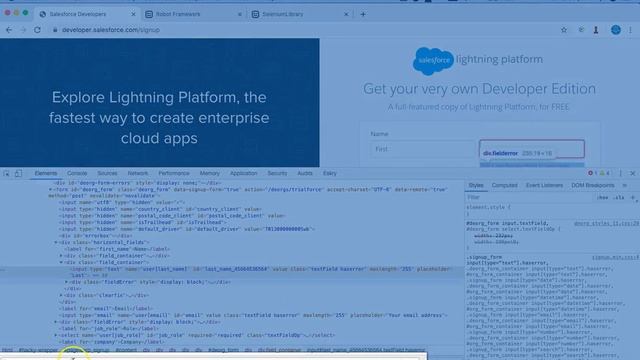Image resolution: width=640 pixels, height=360 pixels.
Task: Select the hidden input country_client DOM line
Action: [160, 209]
